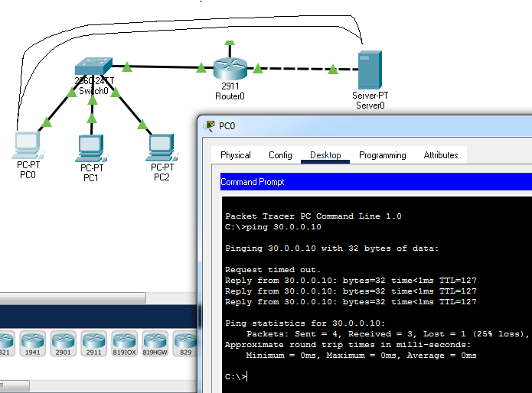This screenshot has width=532, height=393.
Task: Pick the 819HGW router from device palette
Action: (155, 343)
